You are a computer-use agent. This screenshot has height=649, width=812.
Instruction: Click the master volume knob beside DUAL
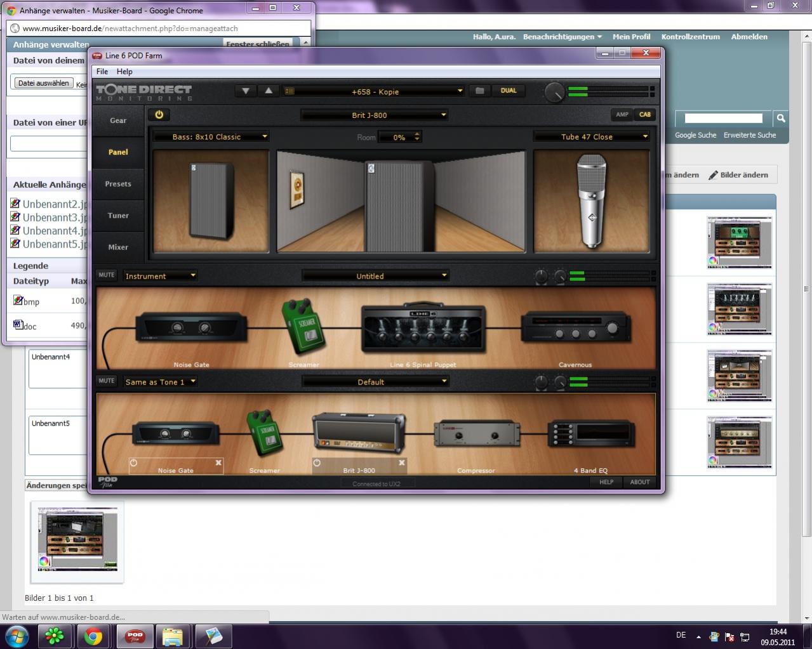click(x=554, y=93)
